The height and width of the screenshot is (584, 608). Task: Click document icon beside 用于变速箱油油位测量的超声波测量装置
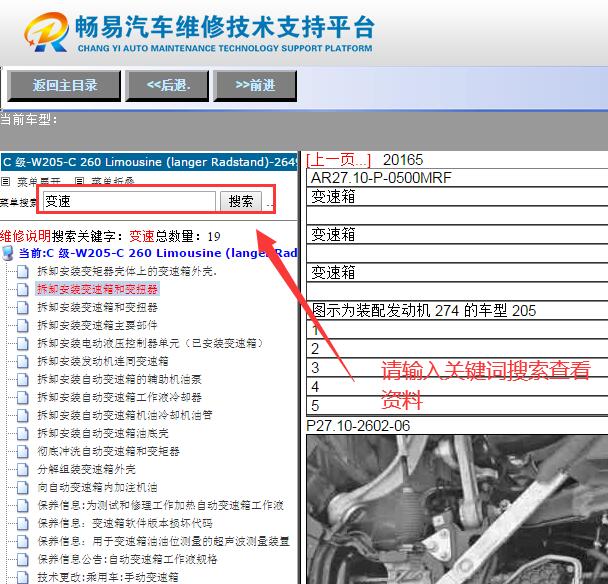coord(23,542)
